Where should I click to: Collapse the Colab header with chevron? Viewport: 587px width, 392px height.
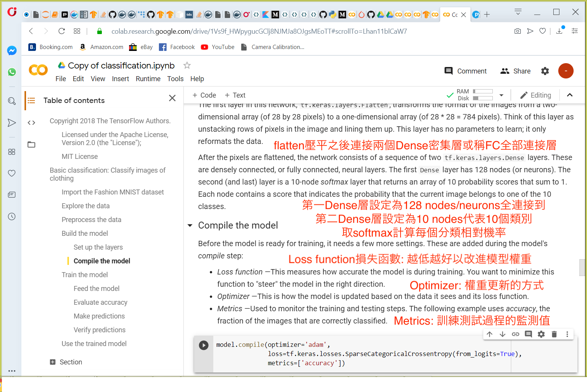click(570, 95)
